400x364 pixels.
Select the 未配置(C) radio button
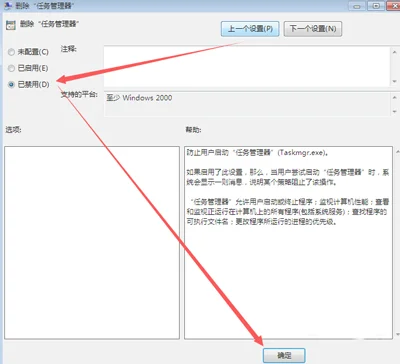(11, 52)
